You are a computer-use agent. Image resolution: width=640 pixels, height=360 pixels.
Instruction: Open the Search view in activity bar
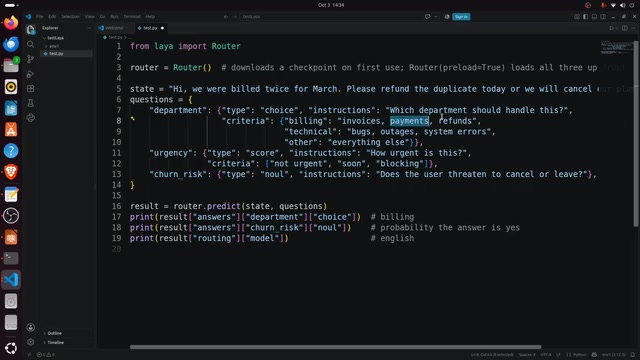(x=31, y=44)
